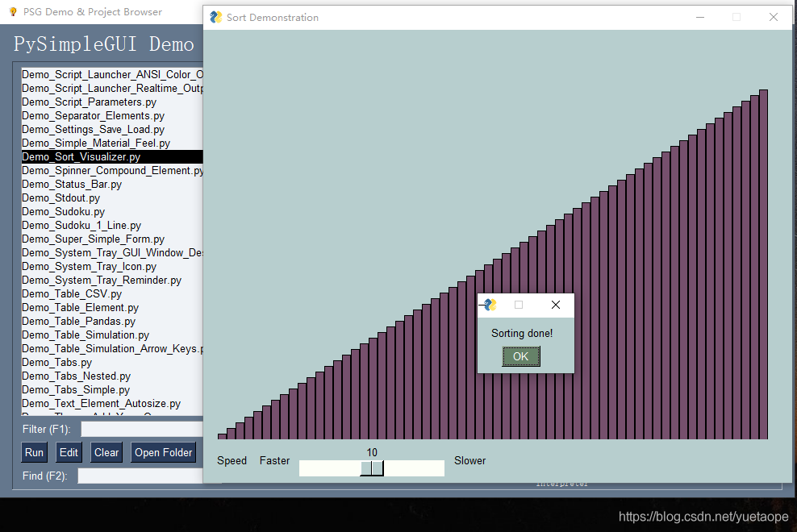The image size is (797, 532).
Task: Focus the Find (F2) input field
Action: coord(140,476)
